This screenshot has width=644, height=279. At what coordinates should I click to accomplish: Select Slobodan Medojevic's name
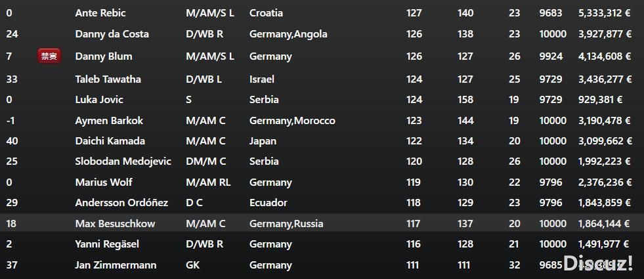pos(123,161)
